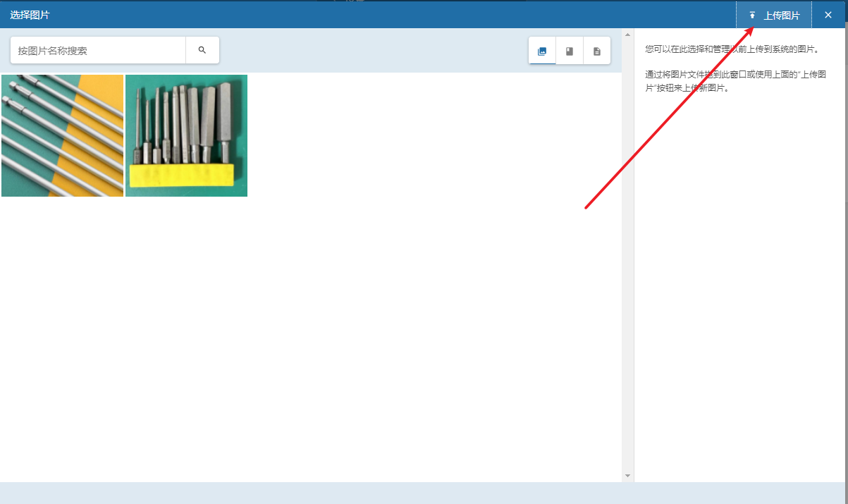Click the second help paragraph about uploading
The height and width of the screenshot is (504, 848).
click(735, 81)
